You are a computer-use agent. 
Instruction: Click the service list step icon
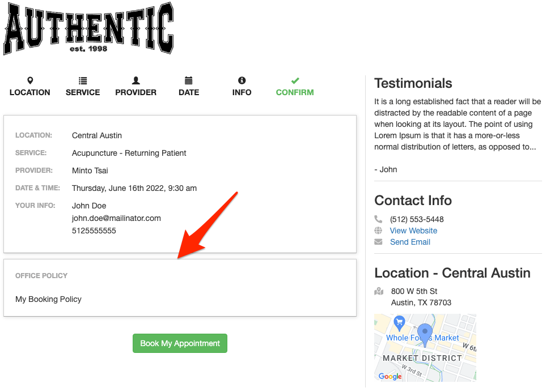coord(83,80)
